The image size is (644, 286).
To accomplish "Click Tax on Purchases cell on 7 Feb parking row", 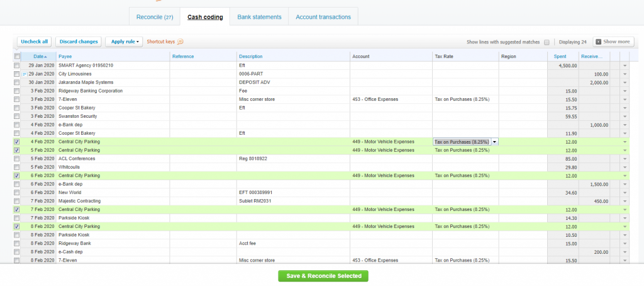I will 466,209.
